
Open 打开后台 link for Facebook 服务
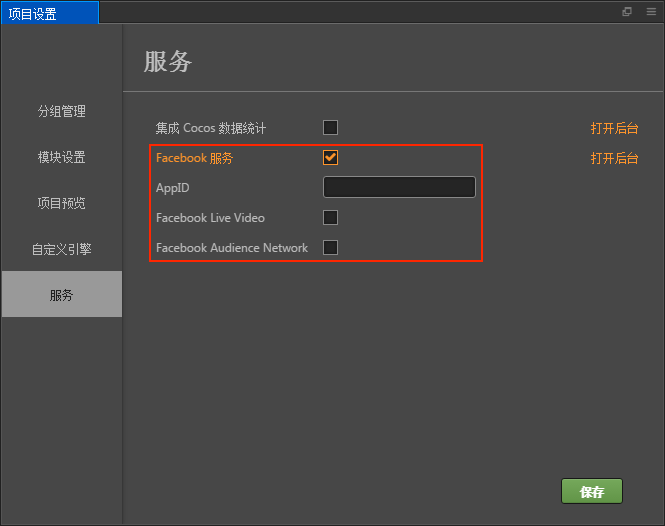615,158
